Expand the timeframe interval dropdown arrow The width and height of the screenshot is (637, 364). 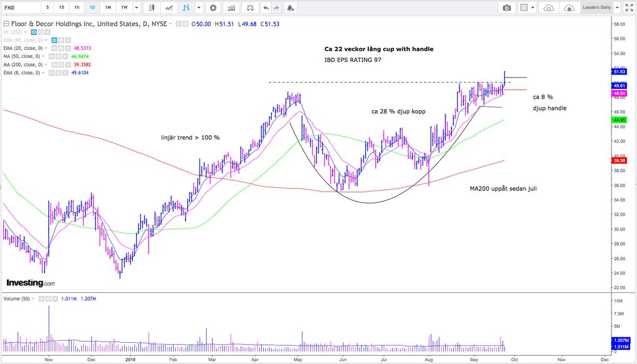click(x=137, y=8)
